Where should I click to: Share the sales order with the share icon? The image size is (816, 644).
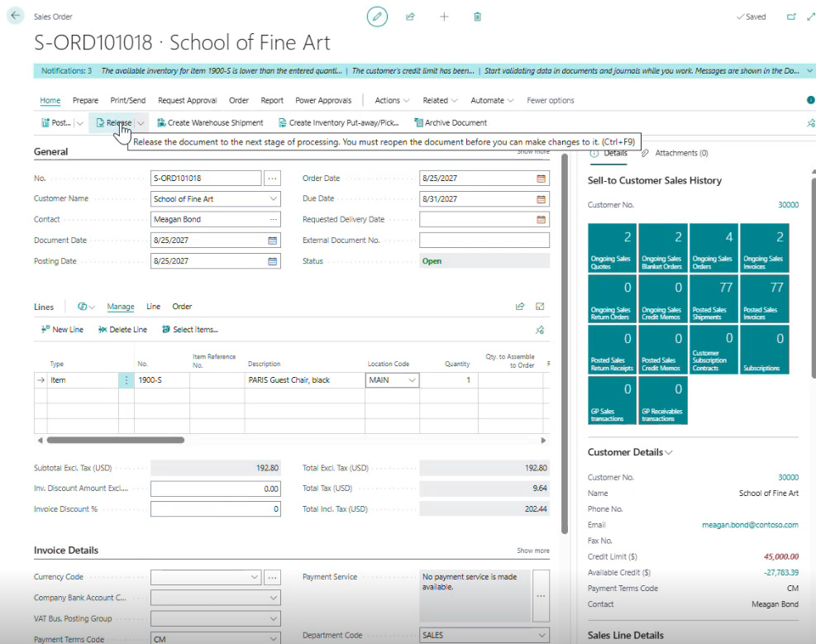410,17
